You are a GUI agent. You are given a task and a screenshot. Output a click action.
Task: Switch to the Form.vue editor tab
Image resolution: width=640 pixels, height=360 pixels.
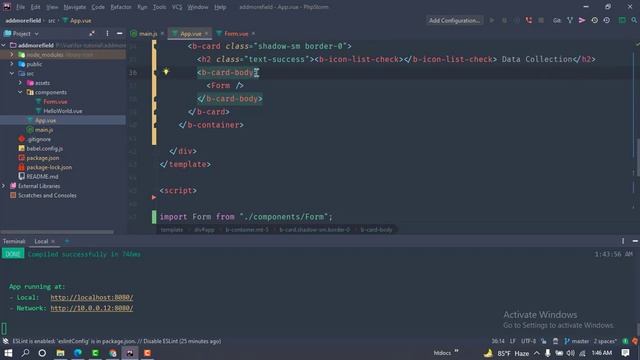[236, 34]
